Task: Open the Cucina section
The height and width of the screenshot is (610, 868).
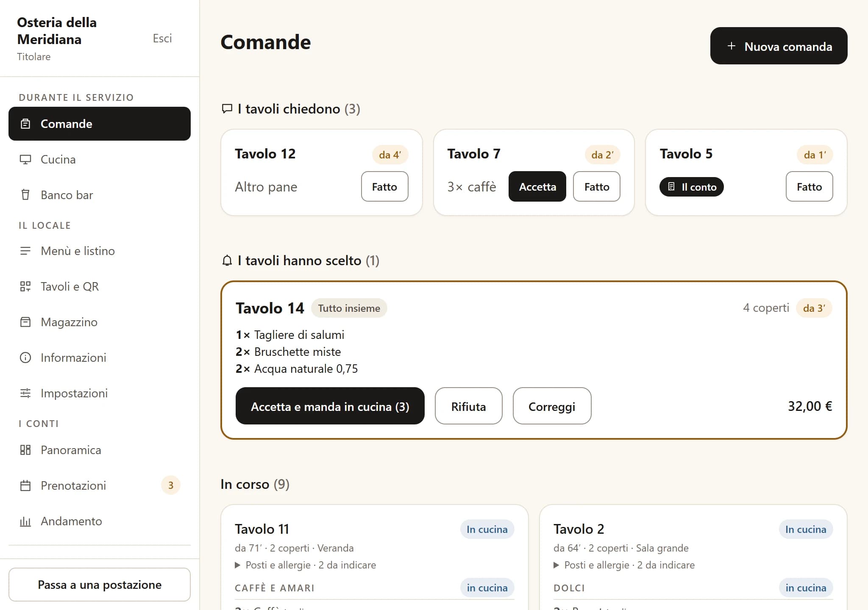Action: click(x=100, y=159)
